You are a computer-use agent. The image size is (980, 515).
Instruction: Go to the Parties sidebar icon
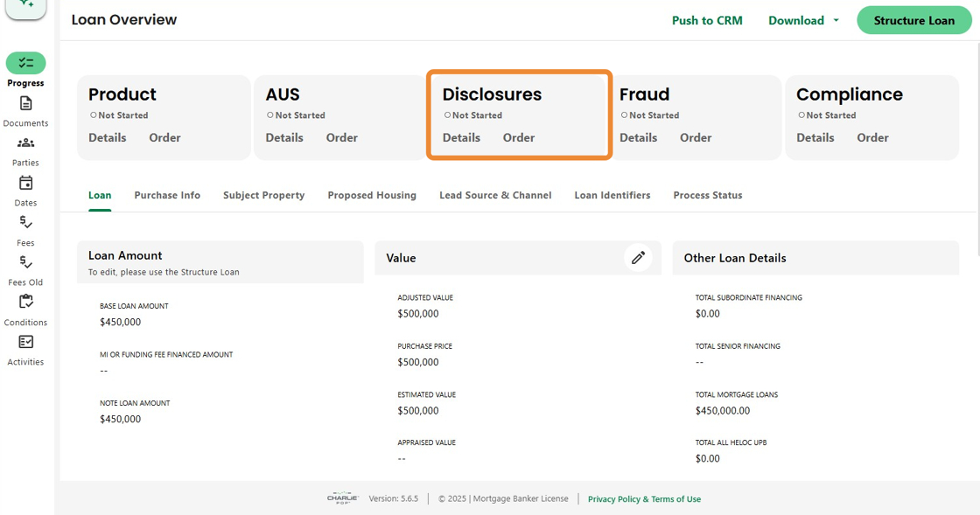coord(25,143)
